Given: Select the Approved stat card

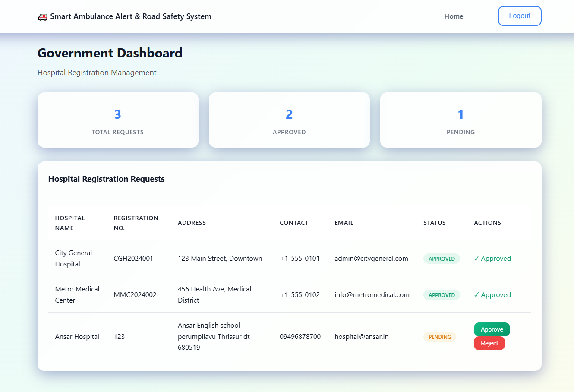Looking at the screenshot, I should [x=289, y=120].
